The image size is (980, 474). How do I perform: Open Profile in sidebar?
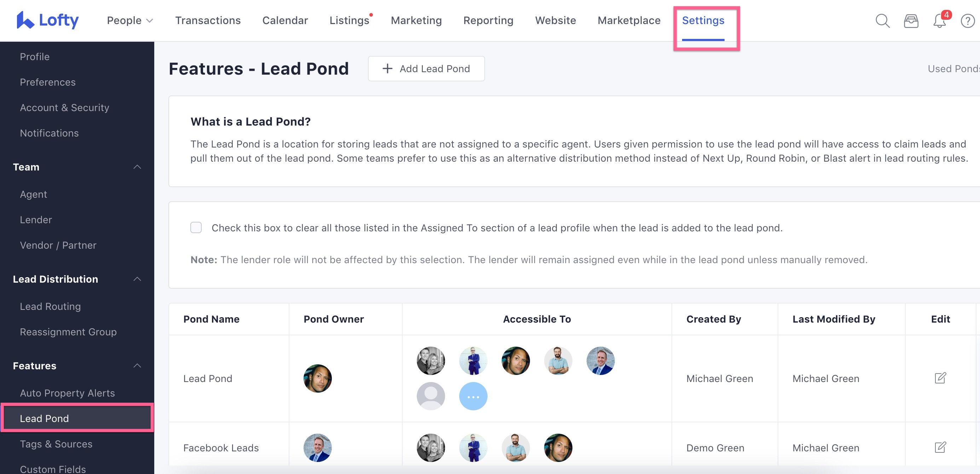tap(35, 57)
